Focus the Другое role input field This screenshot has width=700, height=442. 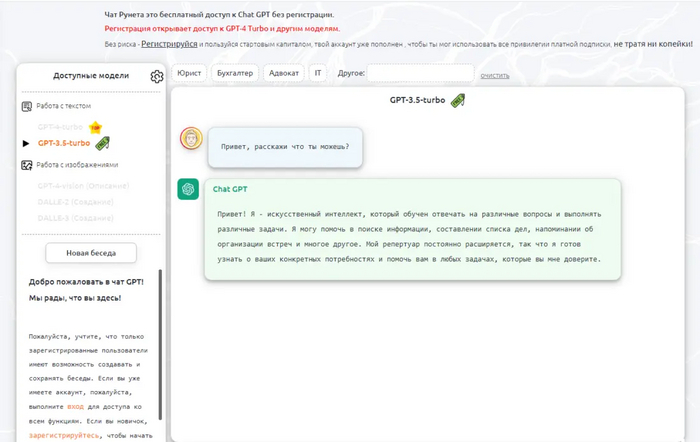click(421, 73)
